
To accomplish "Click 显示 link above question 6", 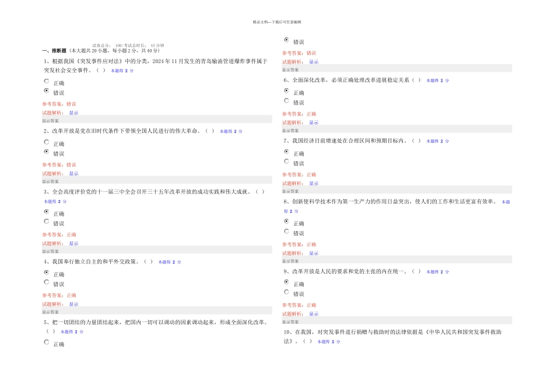I will 314,62.
